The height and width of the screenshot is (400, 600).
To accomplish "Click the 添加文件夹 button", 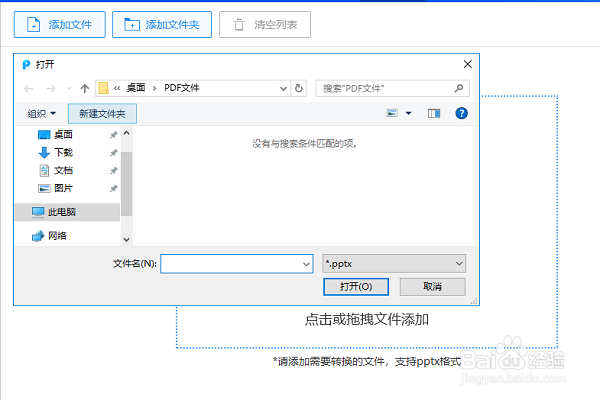I will (x=161, y=24).
